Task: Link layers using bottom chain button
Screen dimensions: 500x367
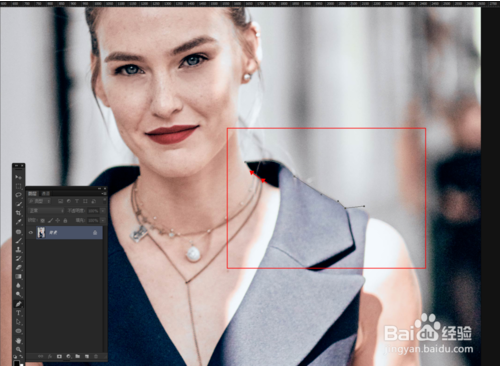Action: [41, 356]
